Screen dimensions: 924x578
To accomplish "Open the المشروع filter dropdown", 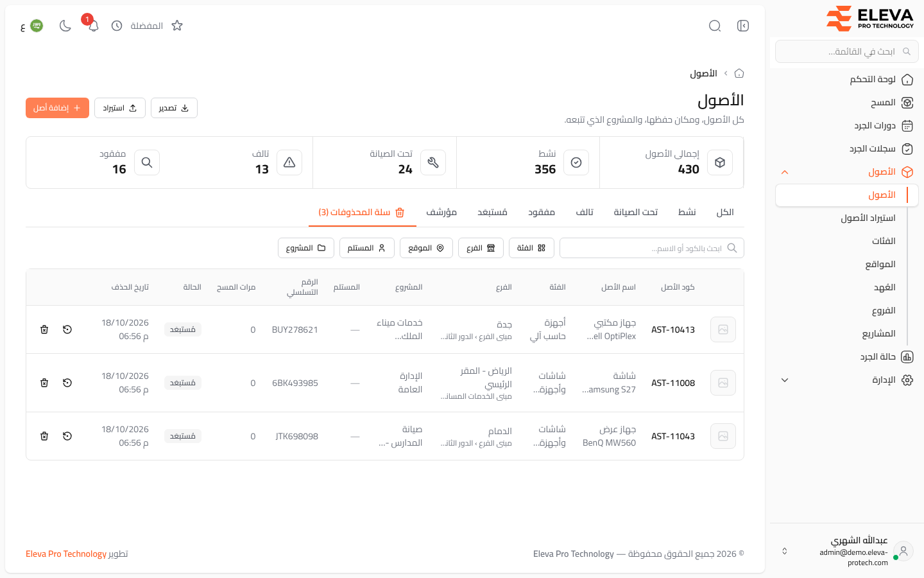I will (306, 248).
